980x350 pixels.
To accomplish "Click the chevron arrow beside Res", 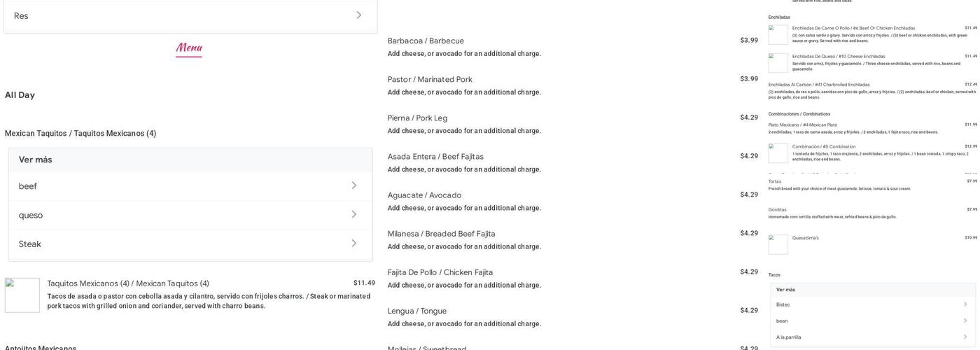I will click(x=358, y=15).
